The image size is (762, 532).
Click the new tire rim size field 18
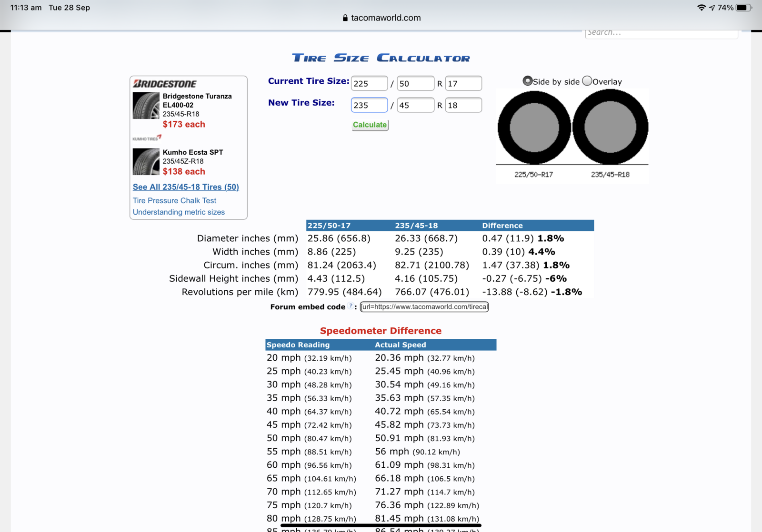tap(463, 105)
